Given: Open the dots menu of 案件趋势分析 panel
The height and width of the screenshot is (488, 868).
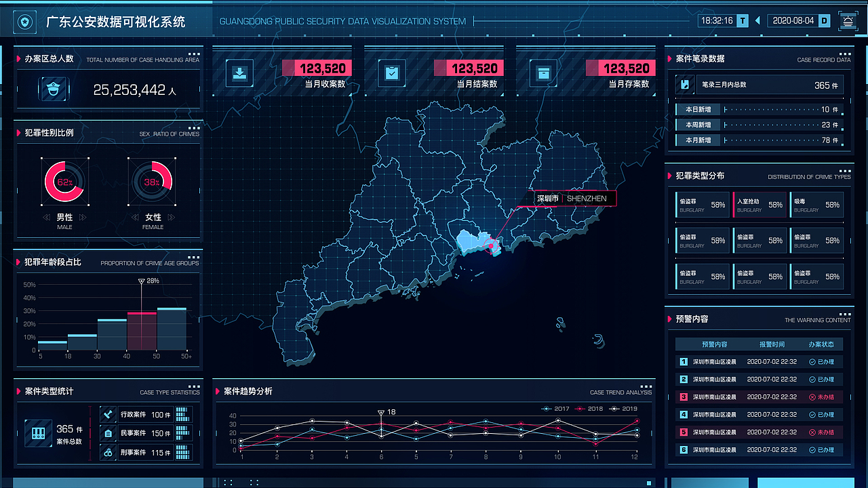Looking at the screenshot, I should tap(646, 386).
